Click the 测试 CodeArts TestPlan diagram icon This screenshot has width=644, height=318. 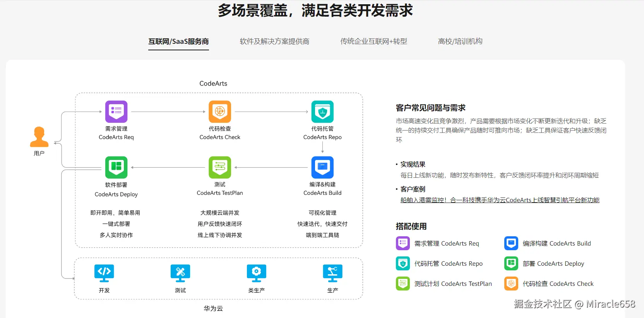point(220,167)
